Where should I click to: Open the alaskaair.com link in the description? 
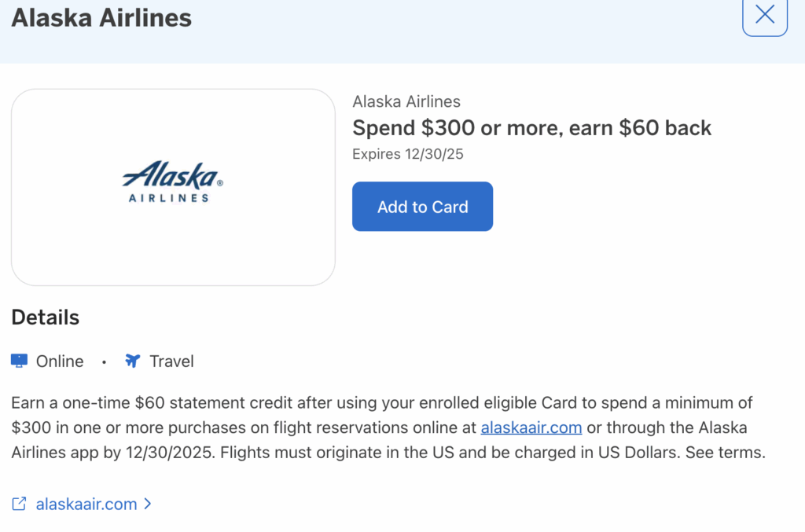[x=531, y=427]
